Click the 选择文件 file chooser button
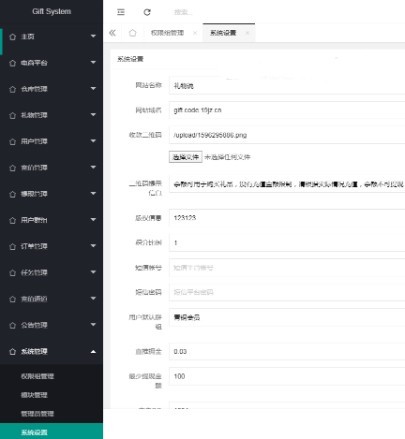Screen dimensions: 405x439 pyautogui.click(x=186, y=157)
